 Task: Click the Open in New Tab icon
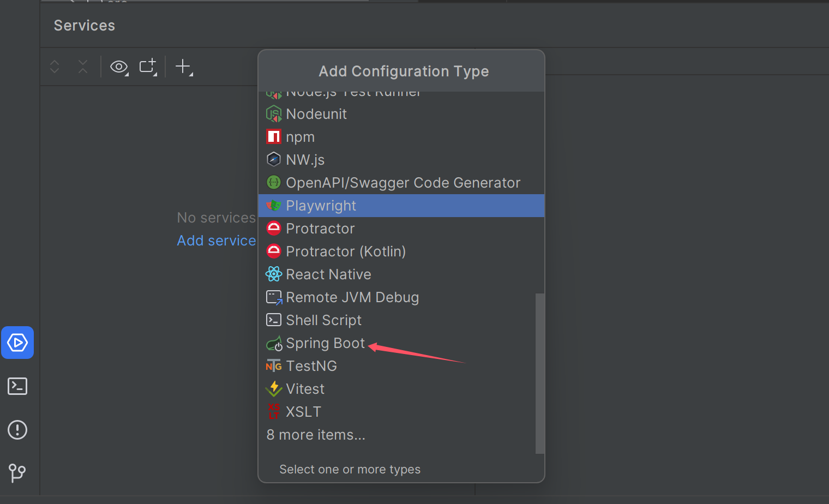point(148,67)
